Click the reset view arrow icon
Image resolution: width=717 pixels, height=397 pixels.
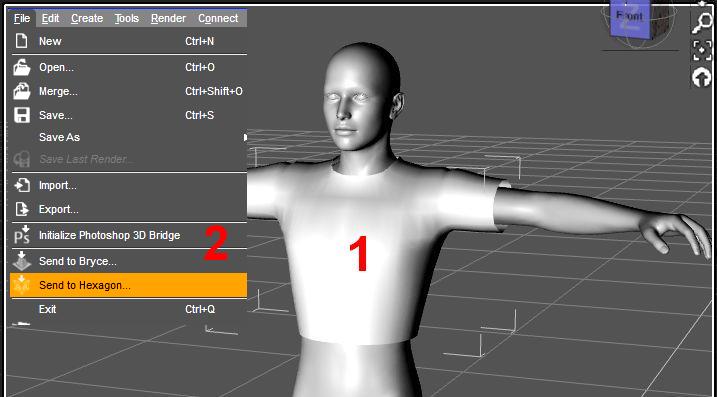pyautogui.click(x=702, y=77)
